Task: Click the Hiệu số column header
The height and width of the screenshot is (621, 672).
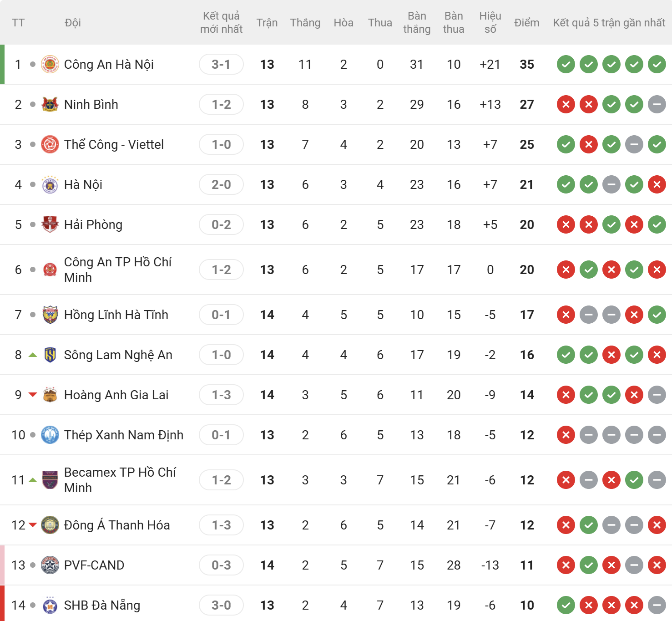Action: (x=490, y=23)
